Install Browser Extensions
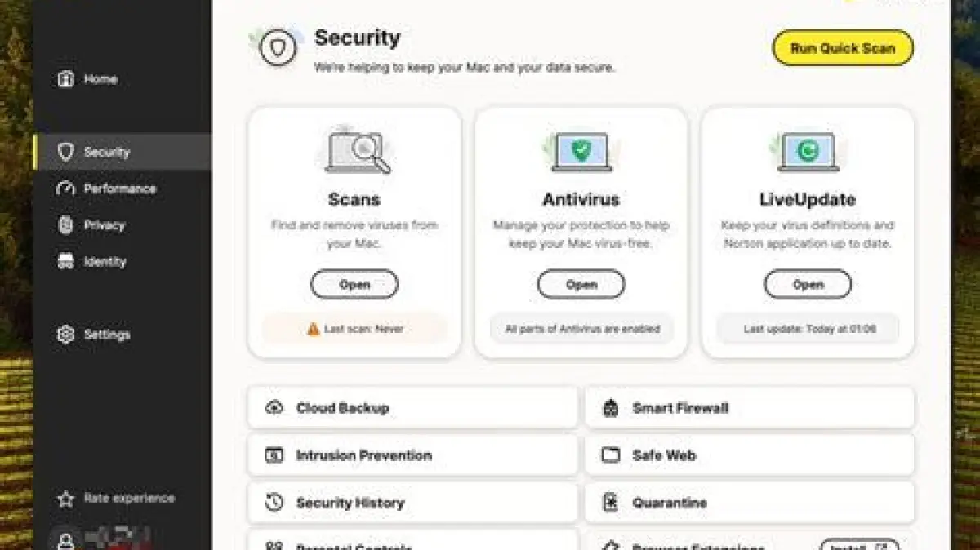The image size is (980, 550). click(x=859, y=546)
